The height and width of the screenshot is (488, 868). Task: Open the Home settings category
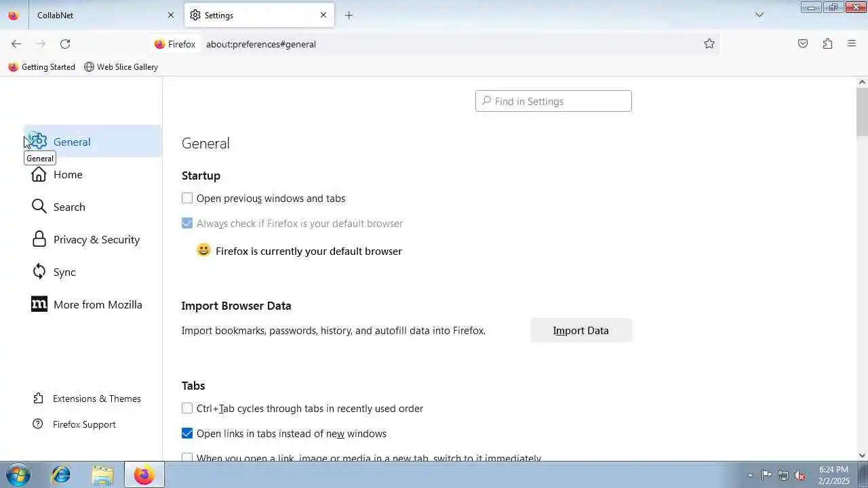click(x=93, y=174)
